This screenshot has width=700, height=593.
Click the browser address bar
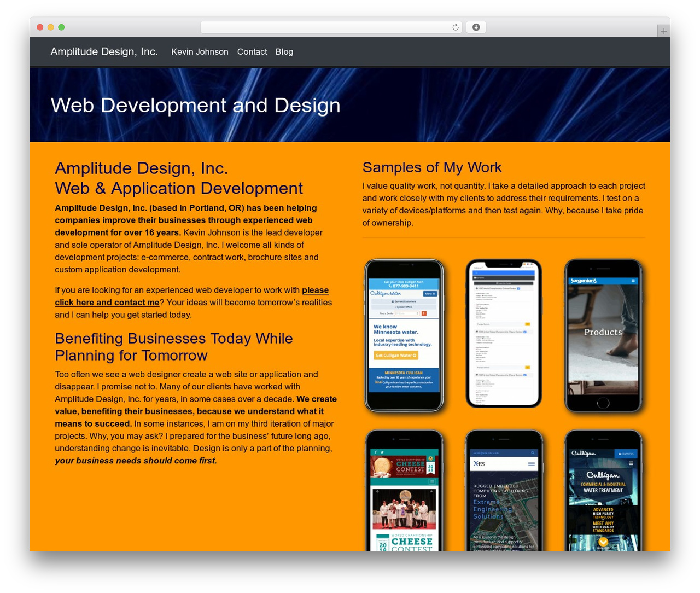[x=331, y=27]
